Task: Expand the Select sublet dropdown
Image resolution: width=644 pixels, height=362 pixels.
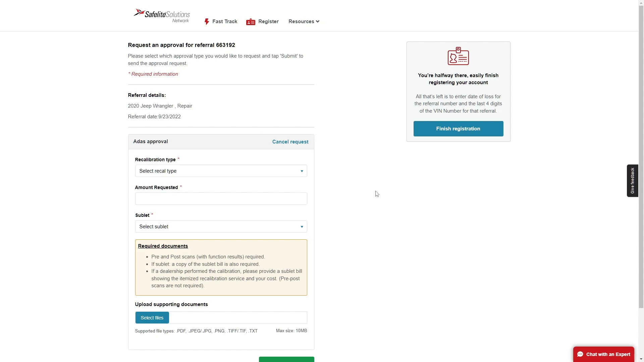Action: pyautogui.click(x=221, y=227)
